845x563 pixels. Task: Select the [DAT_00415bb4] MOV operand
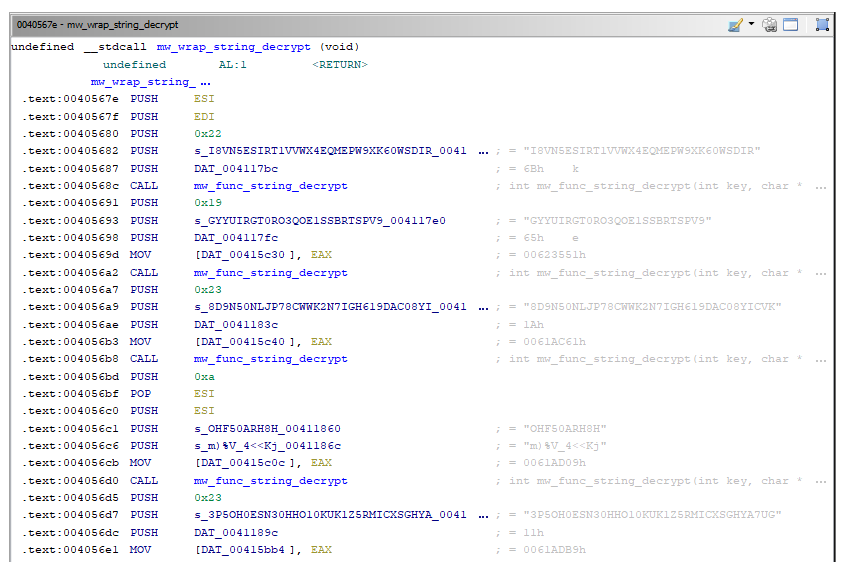(248, 550)
